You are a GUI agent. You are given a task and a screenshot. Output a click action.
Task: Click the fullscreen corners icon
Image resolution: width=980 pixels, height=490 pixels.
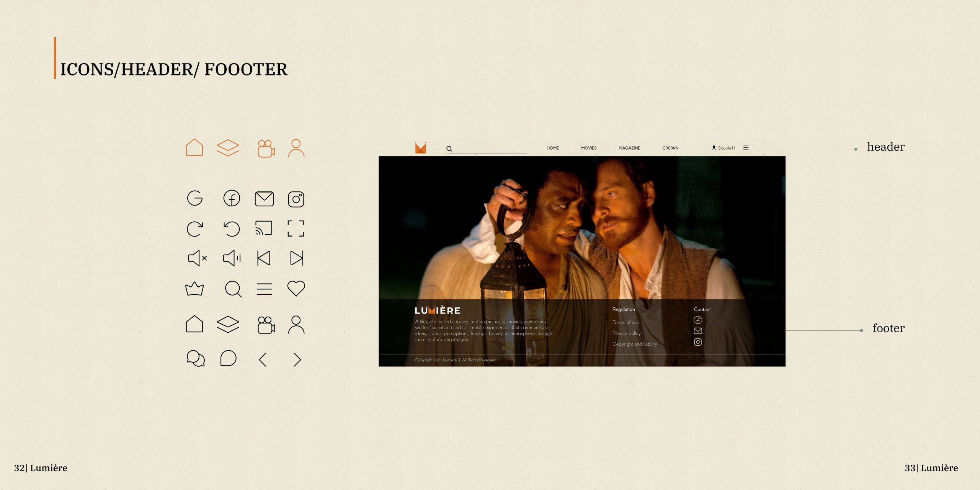tap(296, 229)
